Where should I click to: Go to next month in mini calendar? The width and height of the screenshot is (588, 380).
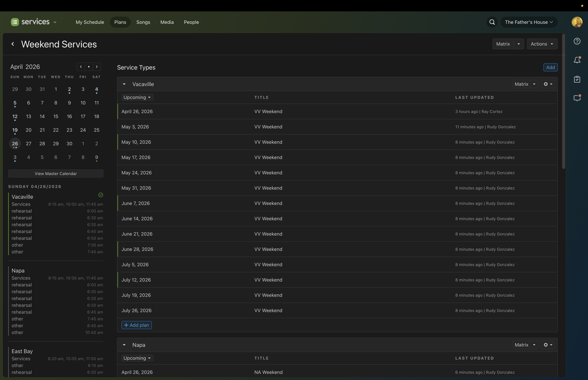point(97,67)
